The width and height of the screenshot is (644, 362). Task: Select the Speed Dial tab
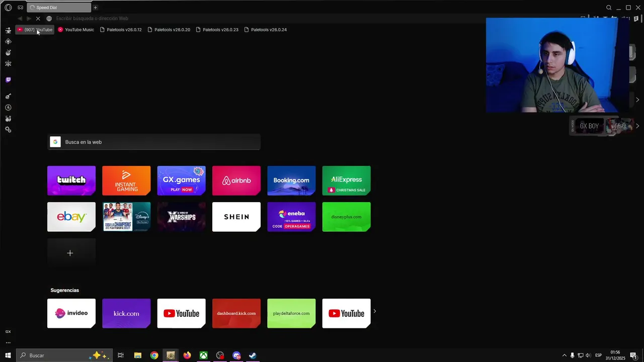coord(59,8)
